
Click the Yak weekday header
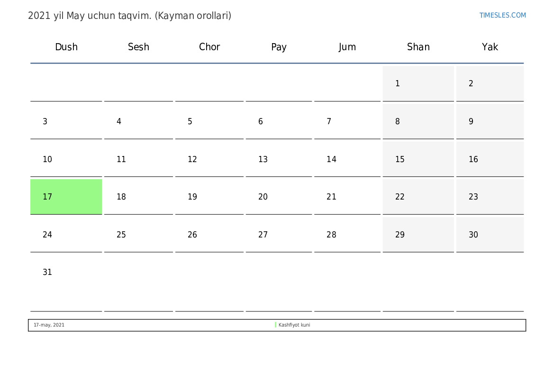pos(490,47)
